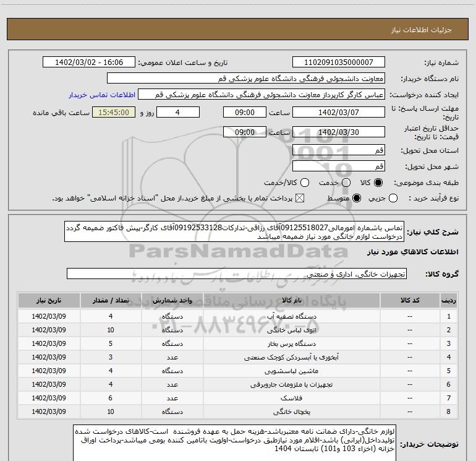
Task: Select the row تجهیزات یا ملزومات جاروبرقی
Action: [237, 385]
